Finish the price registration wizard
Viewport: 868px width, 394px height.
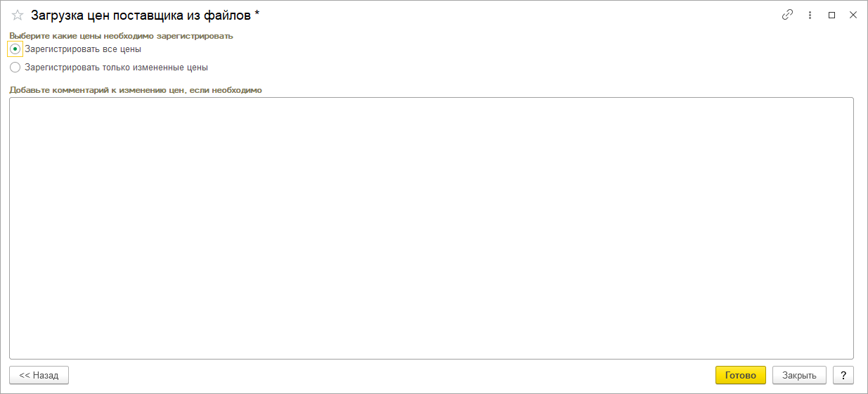[740, 375]
